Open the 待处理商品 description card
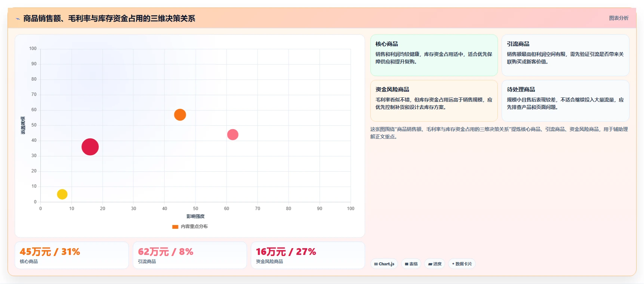Image resolution: width=644 pixels, height=284 pixels. 565,101
